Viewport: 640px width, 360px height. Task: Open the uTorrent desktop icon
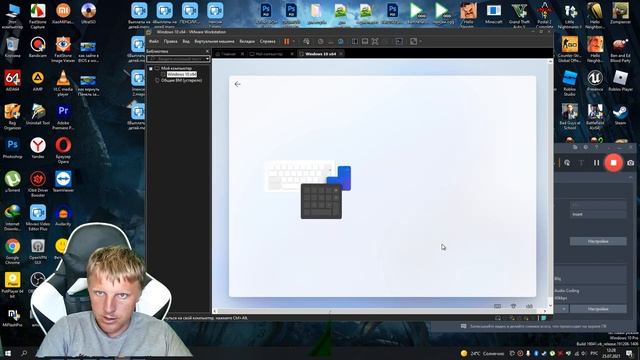coord(12,182)
